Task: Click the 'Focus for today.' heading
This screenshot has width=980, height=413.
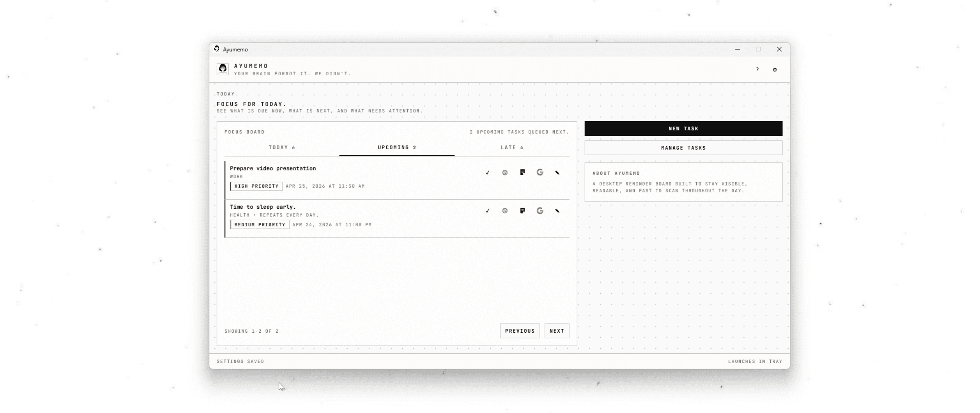Action: (252, 104)
